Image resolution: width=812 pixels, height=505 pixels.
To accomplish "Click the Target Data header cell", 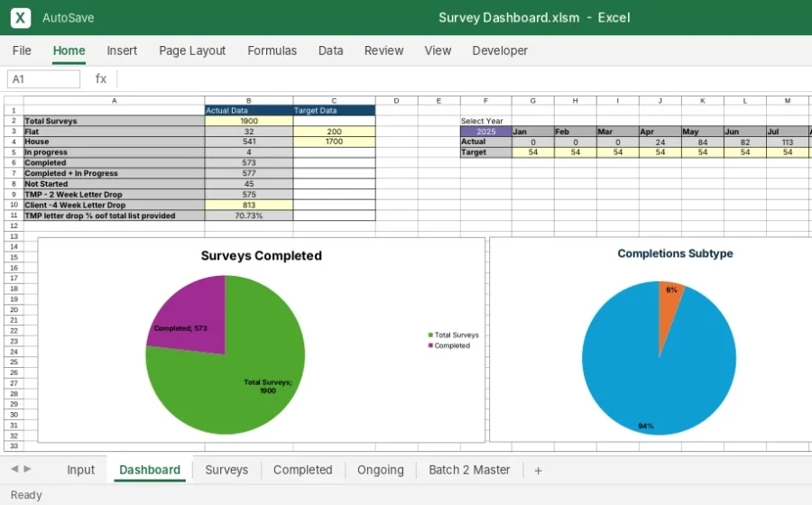I will (x=334, y=110).
